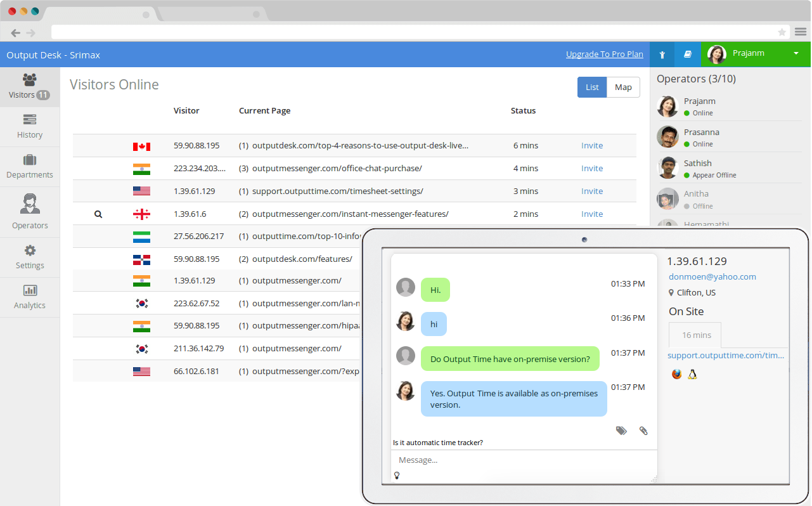Click page support.outputtime.com/timesheet-settings/ in table
Screen dimensions: 812x506
tap(337, 191)
